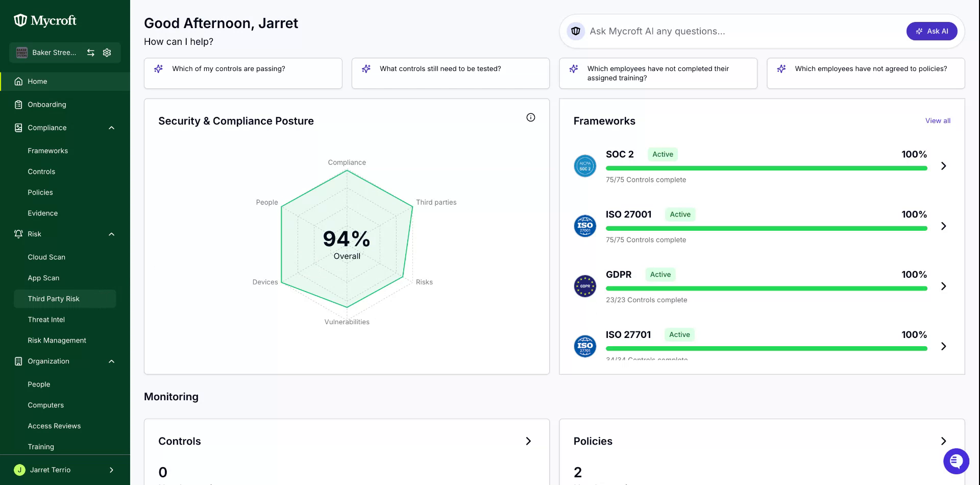Open settings gear next to Baker Street
The image size is (980, 485).
click(x=107, y=53)
